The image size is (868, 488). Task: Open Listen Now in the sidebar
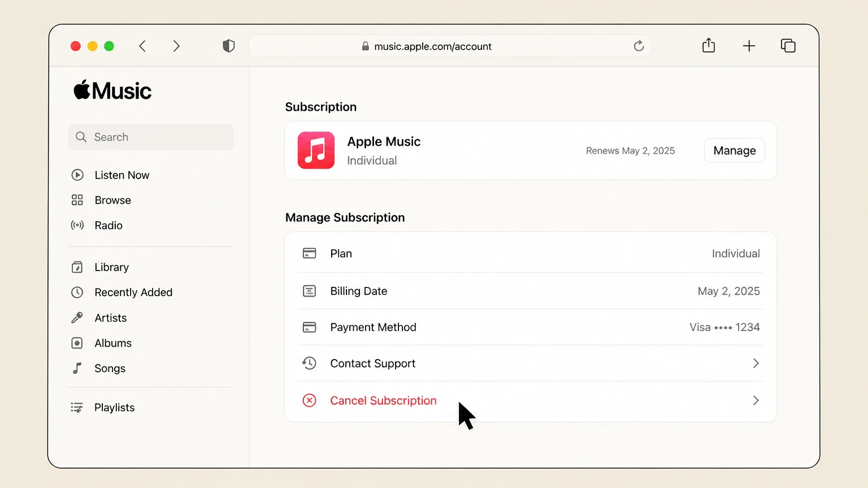tap(122, 175)
